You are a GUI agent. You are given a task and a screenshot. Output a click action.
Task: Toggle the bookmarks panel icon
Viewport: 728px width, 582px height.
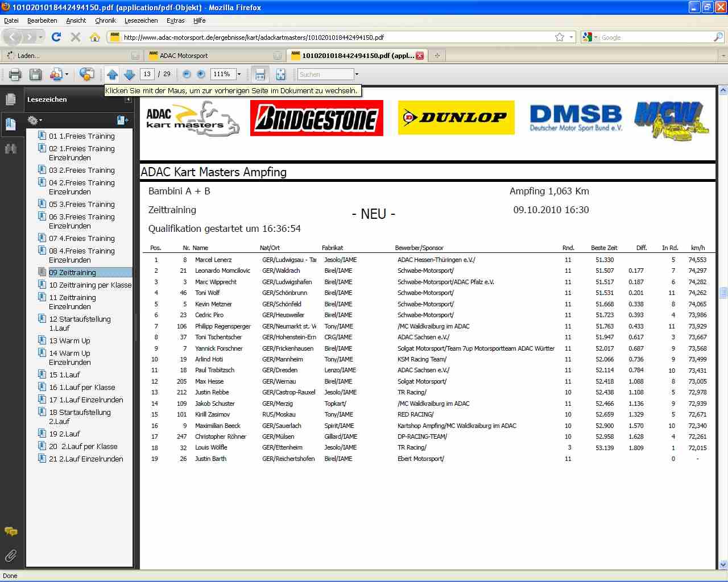pos(10,124)
